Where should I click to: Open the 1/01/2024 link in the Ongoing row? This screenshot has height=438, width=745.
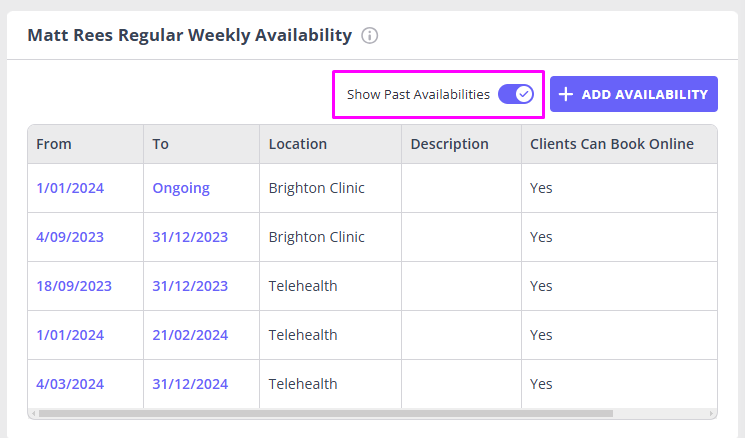pos(70,188)
